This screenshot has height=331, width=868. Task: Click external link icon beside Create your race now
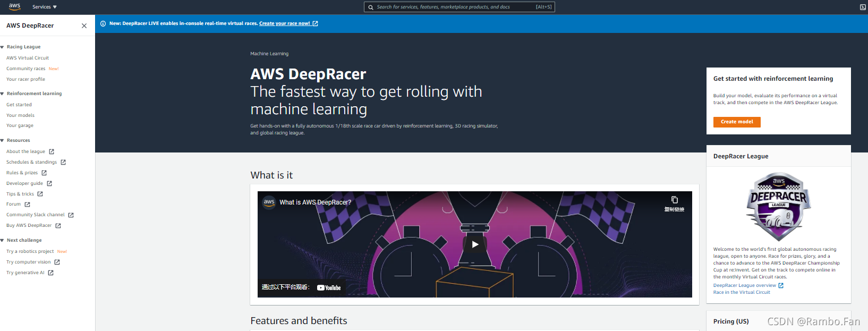click(316, 23)
